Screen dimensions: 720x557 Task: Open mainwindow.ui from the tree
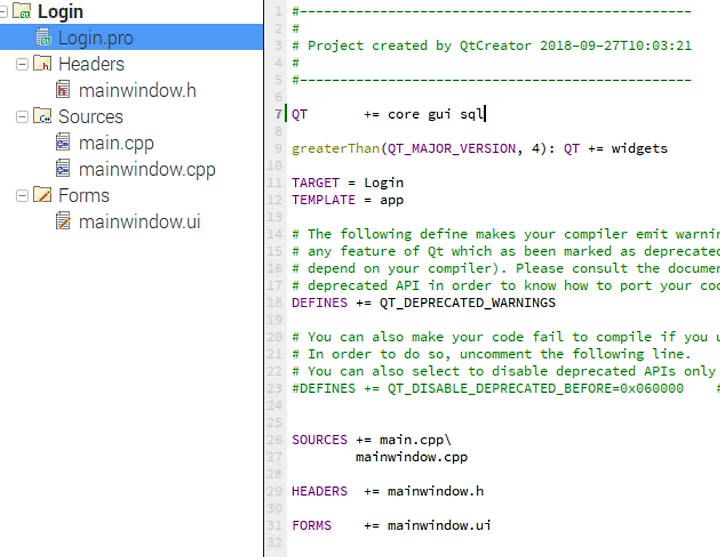140,222
